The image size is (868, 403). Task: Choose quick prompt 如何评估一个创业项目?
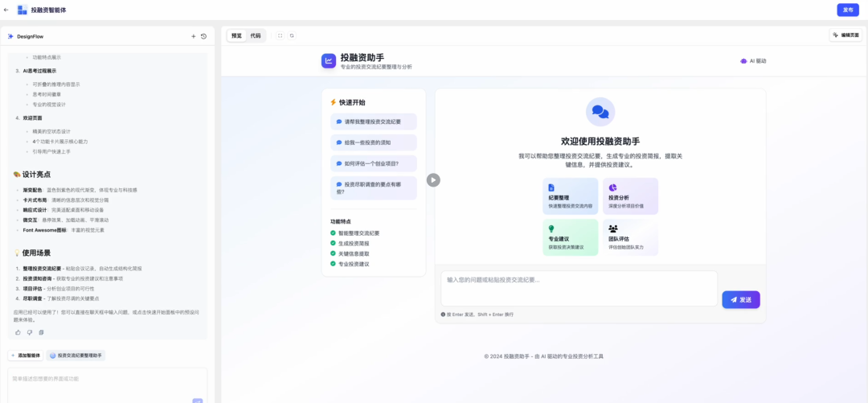(x=374, y=163)
